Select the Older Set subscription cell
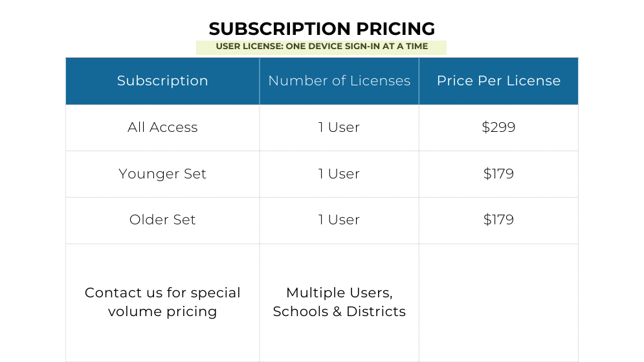 (162, 220)
